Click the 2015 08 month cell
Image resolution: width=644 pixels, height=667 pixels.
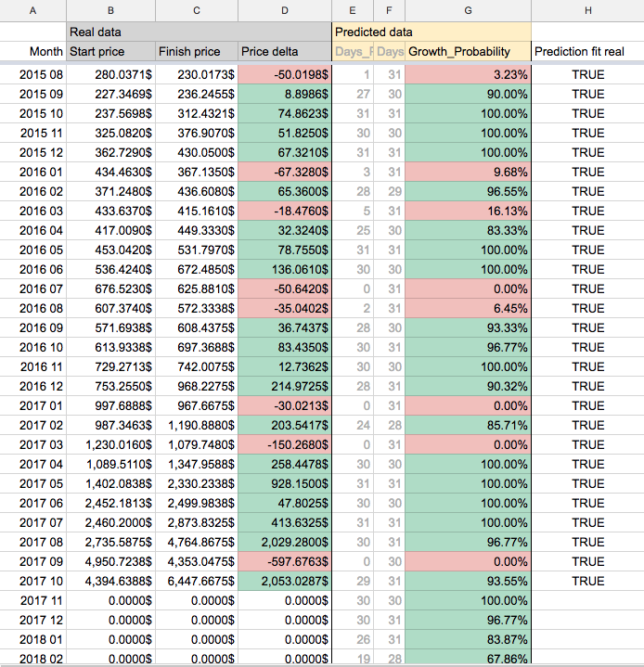(33, 74)
